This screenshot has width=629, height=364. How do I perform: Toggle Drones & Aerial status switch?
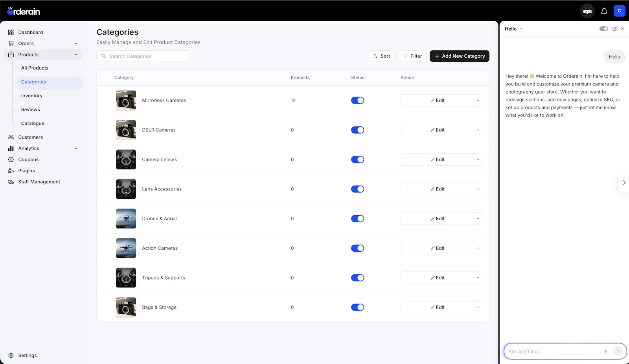tap(357, 219)
